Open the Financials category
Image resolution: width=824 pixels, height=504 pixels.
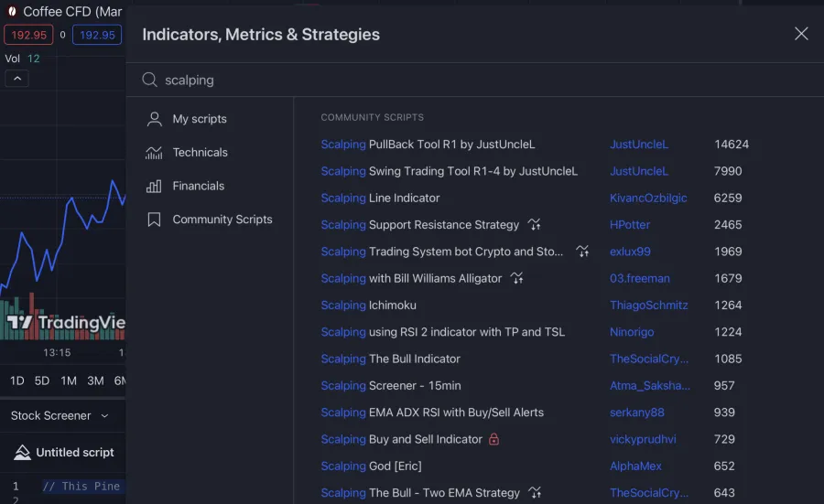pyautogui.click(x=198, y=186)
